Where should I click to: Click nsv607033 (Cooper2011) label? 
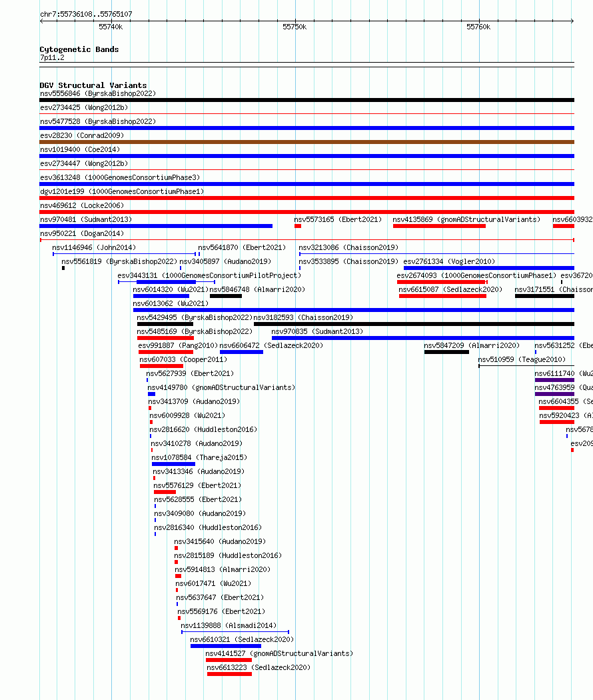183,359
